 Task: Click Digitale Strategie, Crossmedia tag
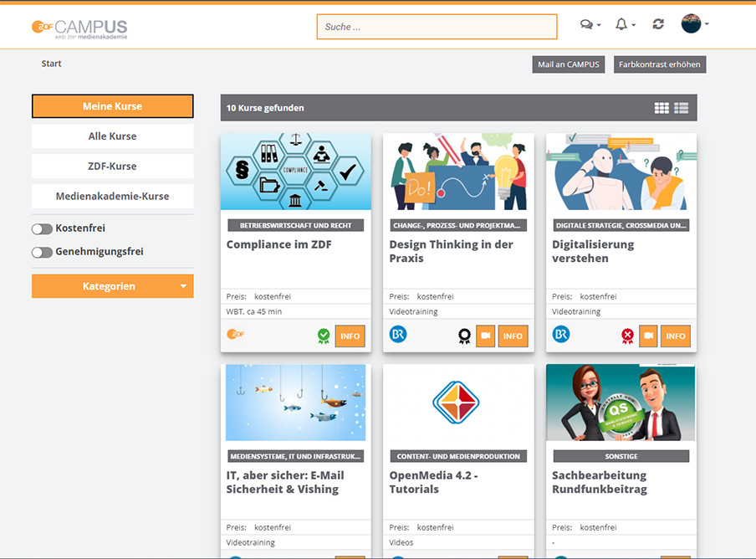point(621,225)
